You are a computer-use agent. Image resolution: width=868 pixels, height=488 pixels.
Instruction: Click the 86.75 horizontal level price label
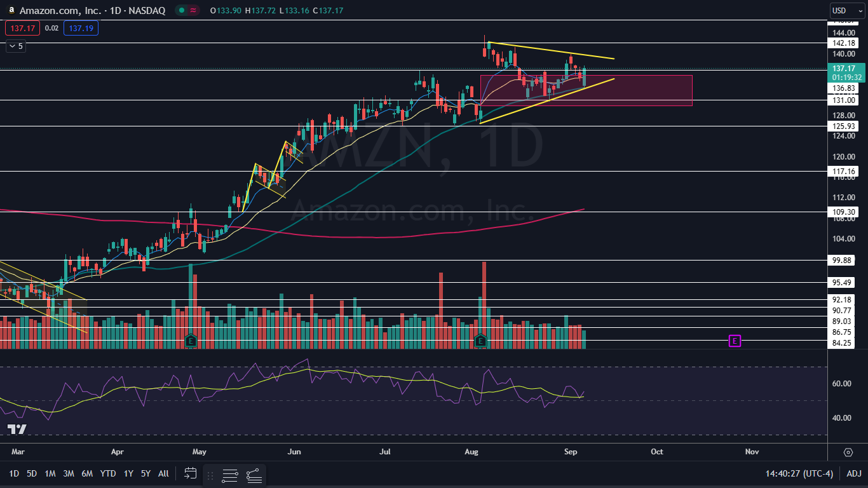843,332
